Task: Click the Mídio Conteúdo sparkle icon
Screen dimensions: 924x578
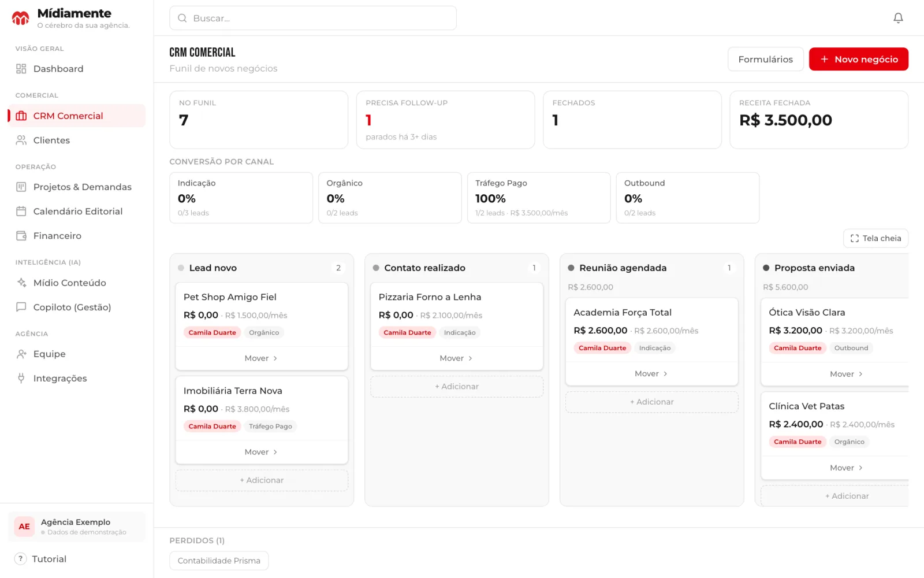Action: [x=21, y=283]
